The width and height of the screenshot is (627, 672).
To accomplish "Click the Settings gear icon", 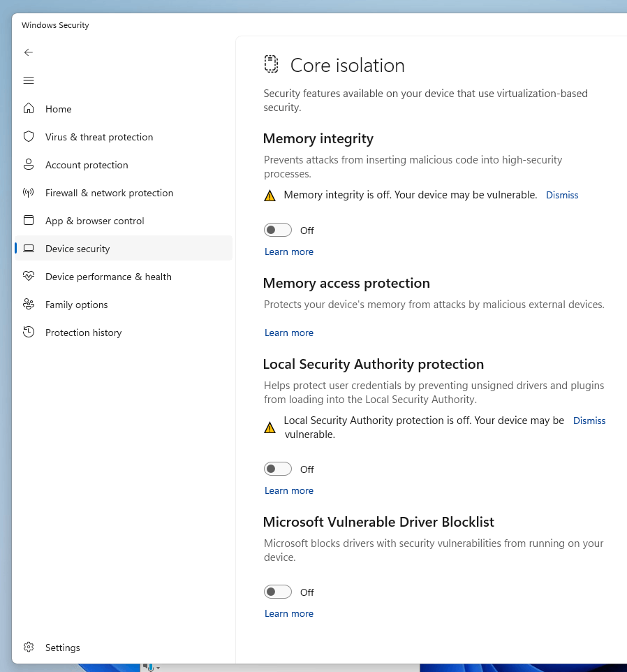I will [29, 647].
